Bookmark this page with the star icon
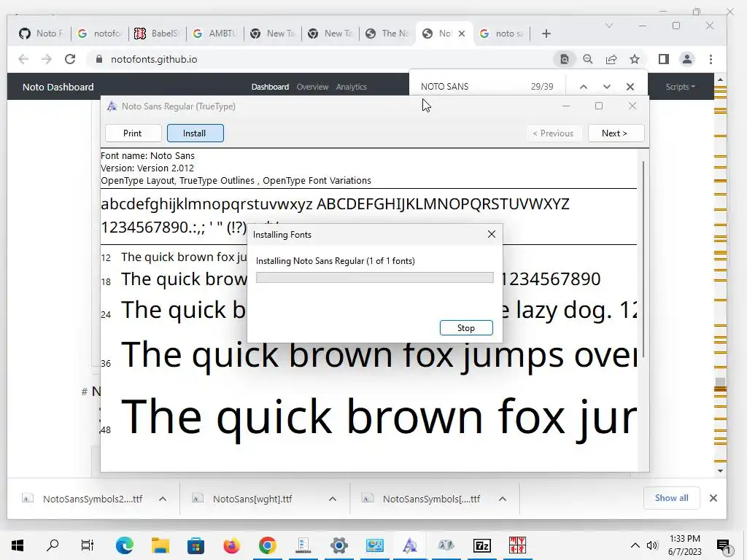The width and height of the screenshot is (747, 560). click(635, 59)
